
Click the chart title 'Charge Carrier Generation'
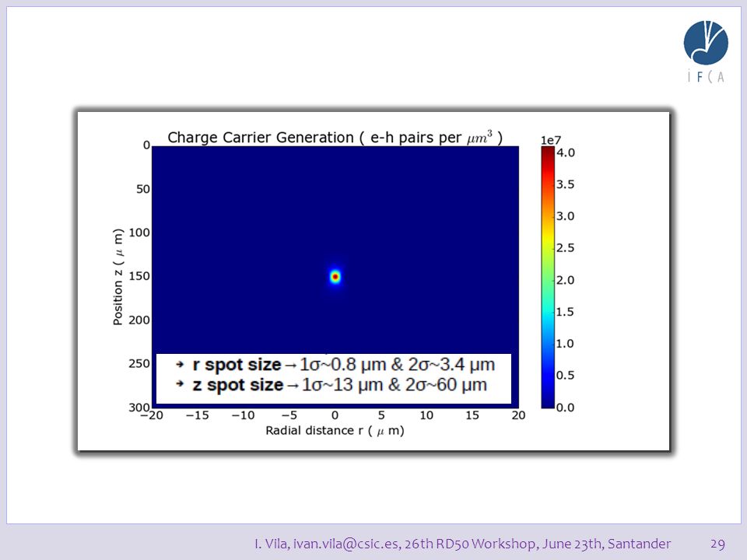click(335, 138)
